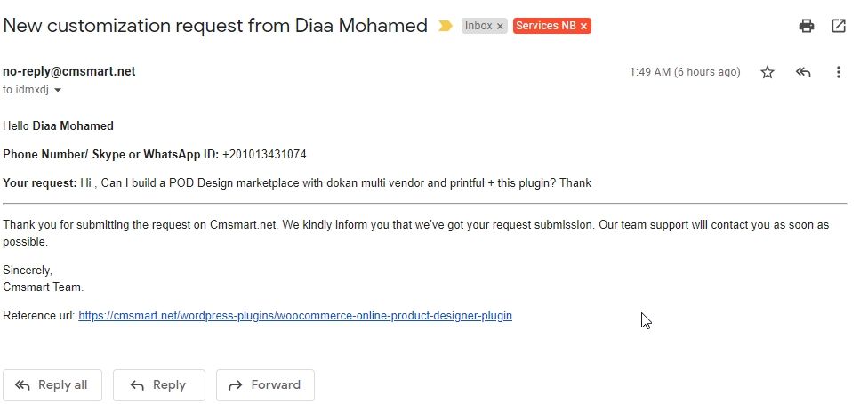Click the reply all icon beside the star
The width and height of the screenshot is (868, 404).
click(803, 72)
